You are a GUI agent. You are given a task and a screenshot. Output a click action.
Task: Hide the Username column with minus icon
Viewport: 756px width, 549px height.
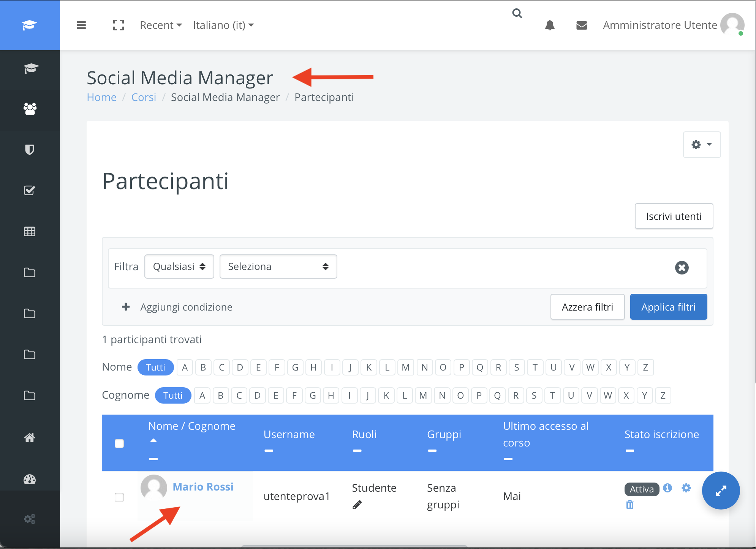point(269,451)
